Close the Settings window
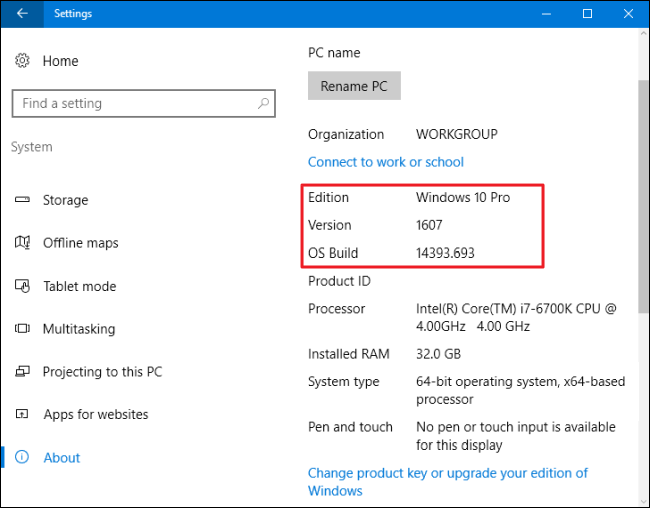 (x=628, y=14)
